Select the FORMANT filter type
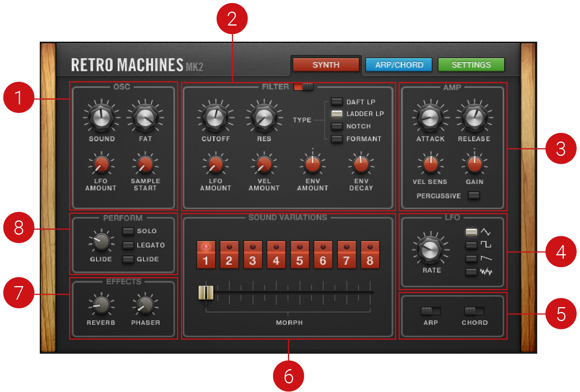 (x=337, y=139)
